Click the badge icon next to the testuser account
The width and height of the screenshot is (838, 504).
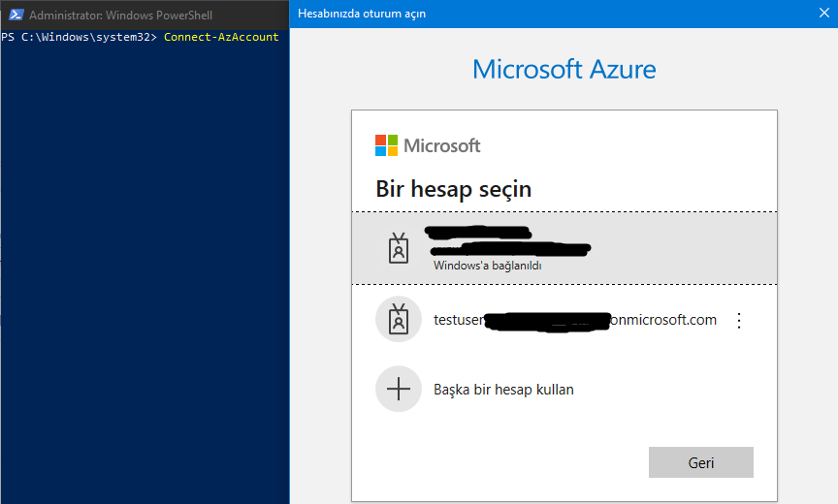399,319
